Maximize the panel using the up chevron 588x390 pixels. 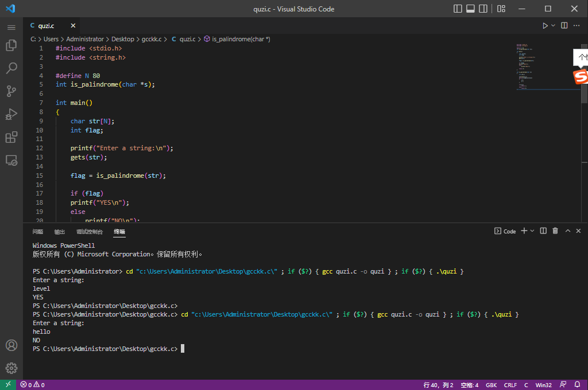[x=568, y=231]
